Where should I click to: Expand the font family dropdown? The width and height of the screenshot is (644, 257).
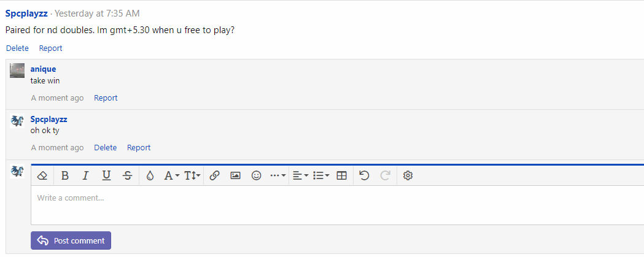pos(172,175)
